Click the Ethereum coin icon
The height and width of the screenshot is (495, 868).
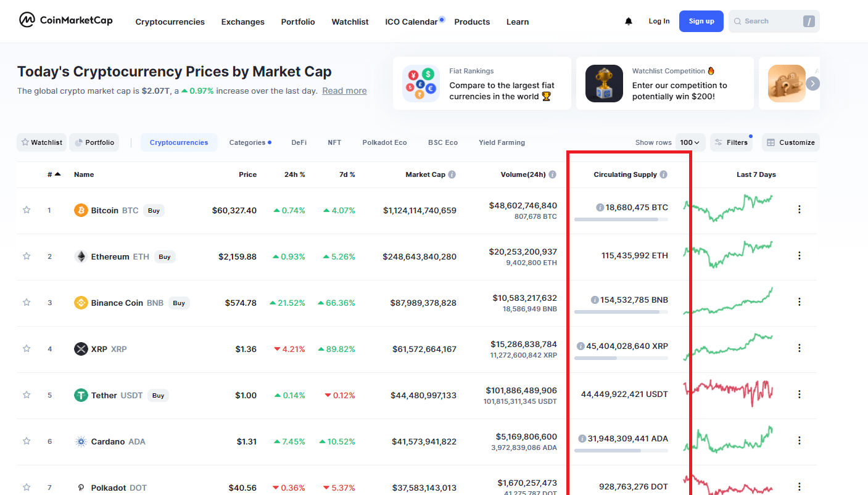click(x=81, y=256)
